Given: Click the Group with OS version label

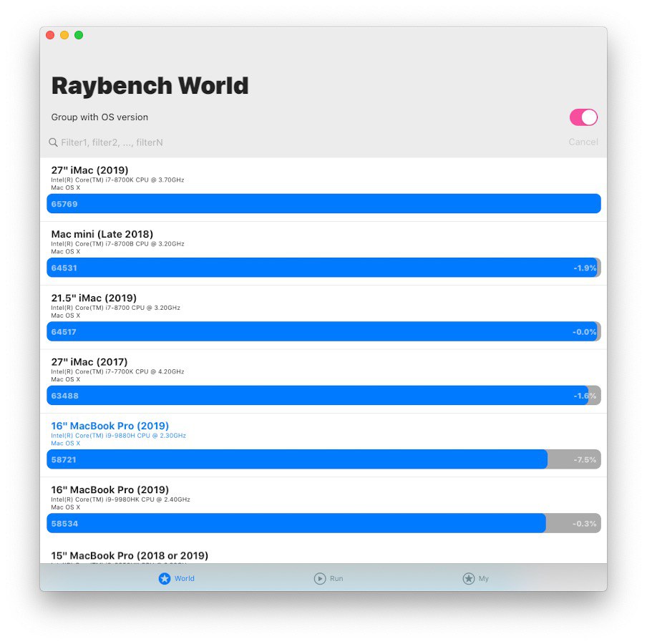Looking at the screenshot, I should 99,117.
